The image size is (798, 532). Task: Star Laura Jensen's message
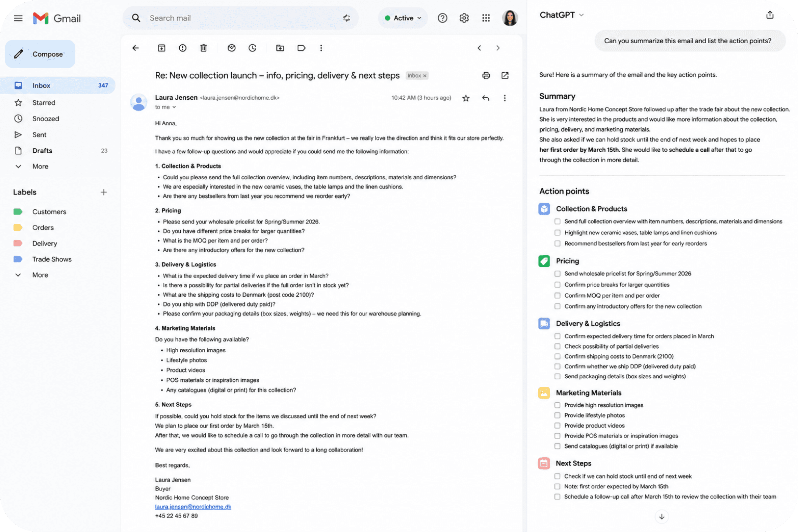466,98
